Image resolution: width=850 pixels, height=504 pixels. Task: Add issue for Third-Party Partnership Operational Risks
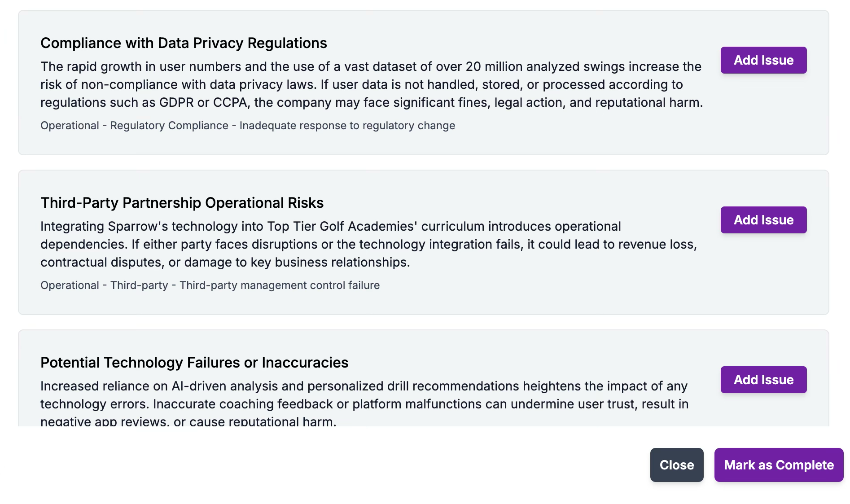coord(763,220)
